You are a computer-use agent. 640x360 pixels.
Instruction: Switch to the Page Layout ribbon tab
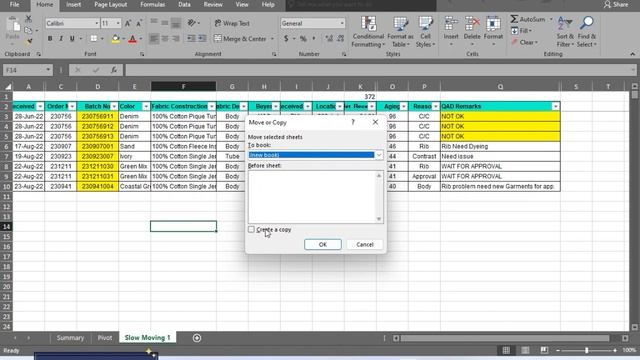(111, 4)
